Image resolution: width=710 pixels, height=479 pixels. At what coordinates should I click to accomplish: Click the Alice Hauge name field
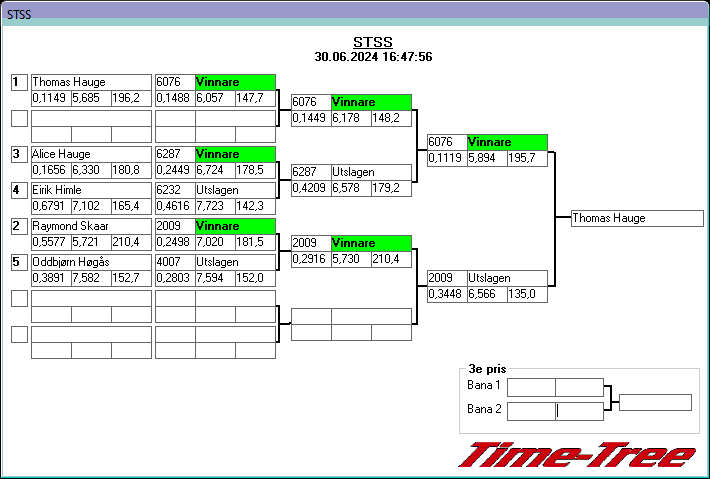click(x=91, y=154)
